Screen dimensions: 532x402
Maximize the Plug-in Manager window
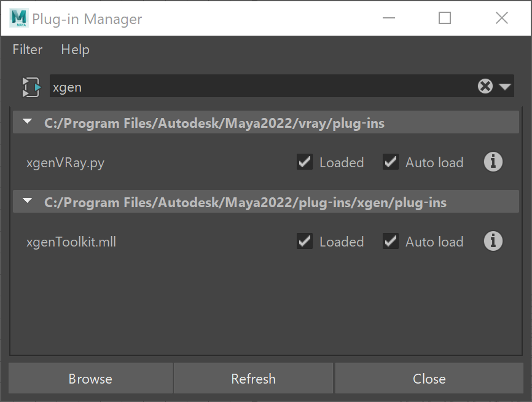point(445,18)
